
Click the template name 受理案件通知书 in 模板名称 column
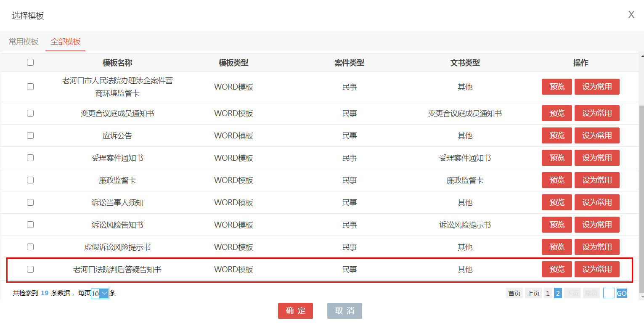coord(117,158)
